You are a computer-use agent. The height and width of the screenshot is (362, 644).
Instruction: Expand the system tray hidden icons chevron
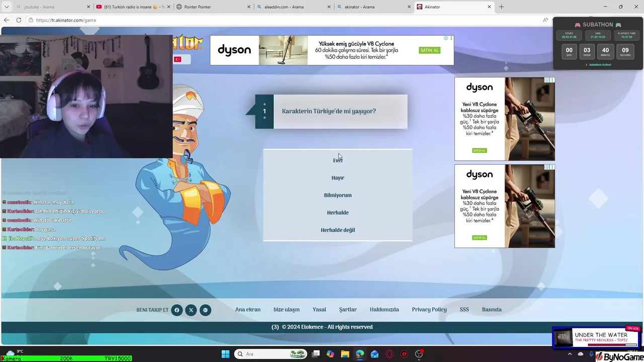point(570,354)
